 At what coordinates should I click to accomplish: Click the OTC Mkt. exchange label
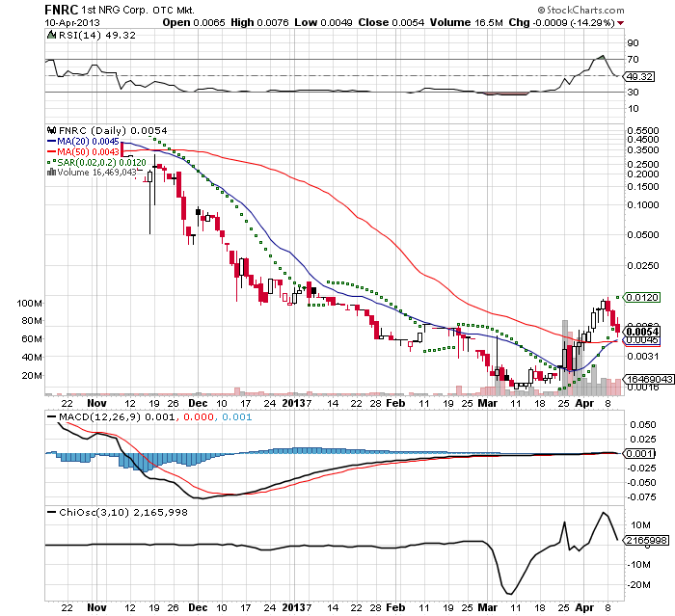click(x=174, y=10)
